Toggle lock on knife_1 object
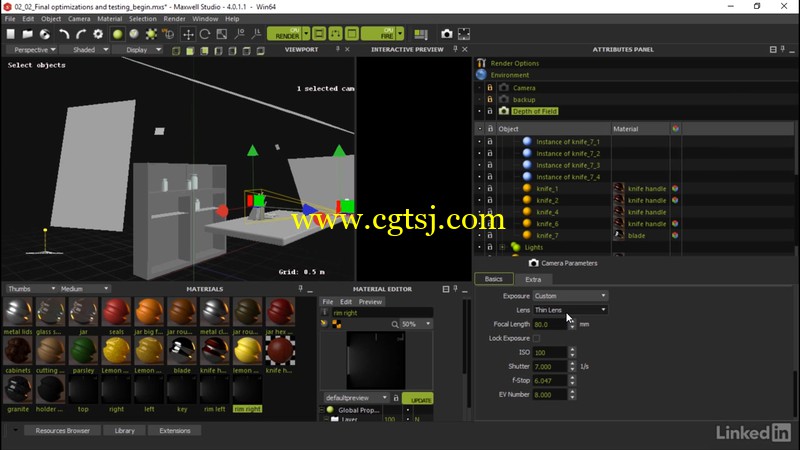This screenshot has height=450, width=800. 490,188
